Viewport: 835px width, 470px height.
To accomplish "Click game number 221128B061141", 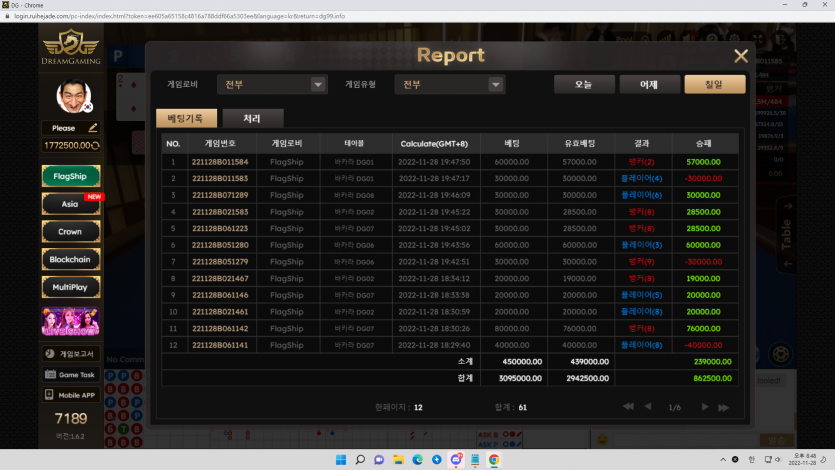I will coord(220,345).
